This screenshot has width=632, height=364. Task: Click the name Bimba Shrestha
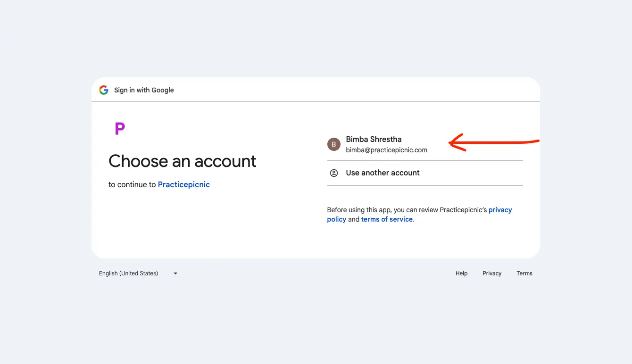[x=374, y=139]
